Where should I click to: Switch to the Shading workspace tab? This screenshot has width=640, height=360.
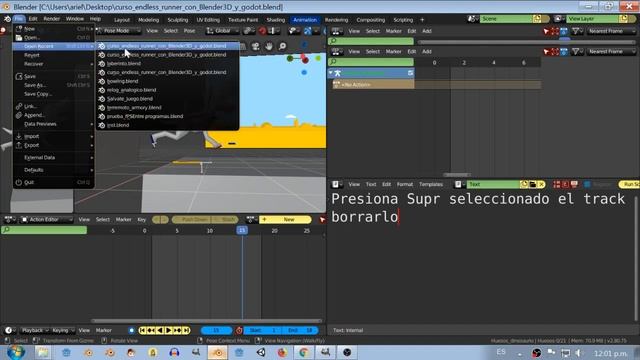276,20
